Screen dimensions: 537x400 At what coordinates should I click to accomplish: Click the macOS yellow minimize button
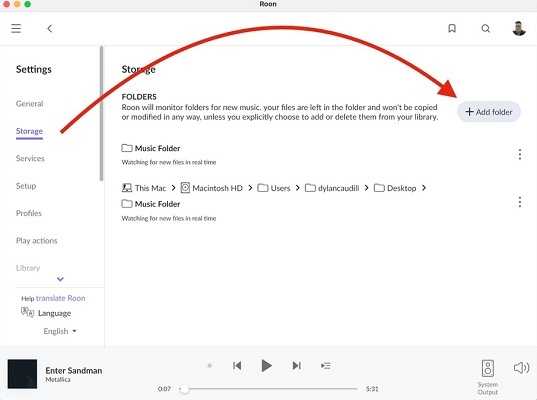(x=17, y=4)
